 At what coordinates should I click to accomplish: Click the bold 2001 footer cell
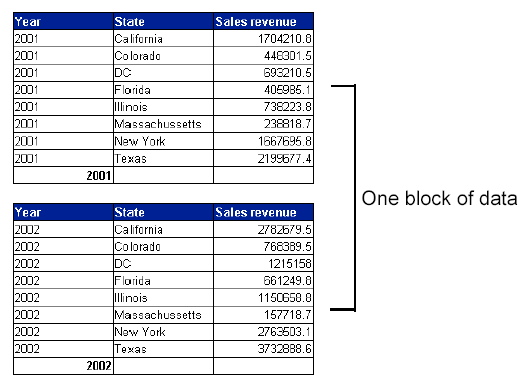(x=63, y=175)
